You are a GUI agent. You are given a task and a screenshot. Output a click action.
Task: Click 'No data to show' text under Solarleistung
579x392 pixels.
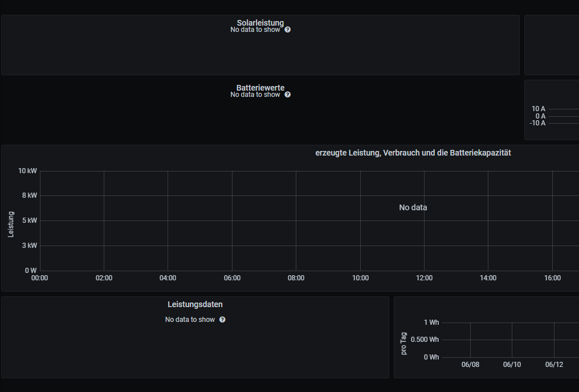tap(255, 30)
